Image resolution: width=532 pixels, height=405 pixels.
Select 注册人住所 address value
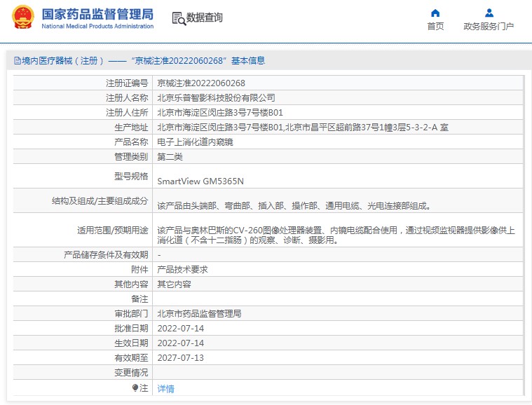tap(220, 112)
